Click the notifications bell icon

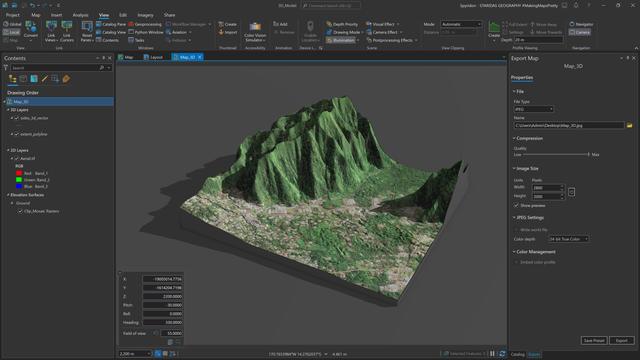tap(576, 5)
